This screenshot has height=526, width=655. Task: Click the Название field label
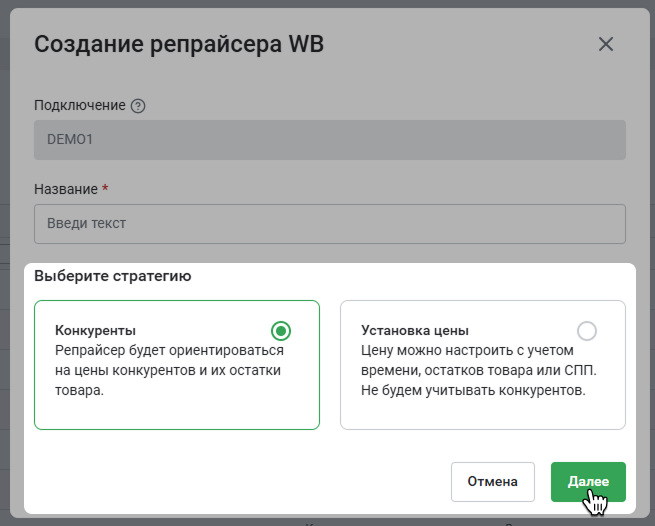click(66, 189)
